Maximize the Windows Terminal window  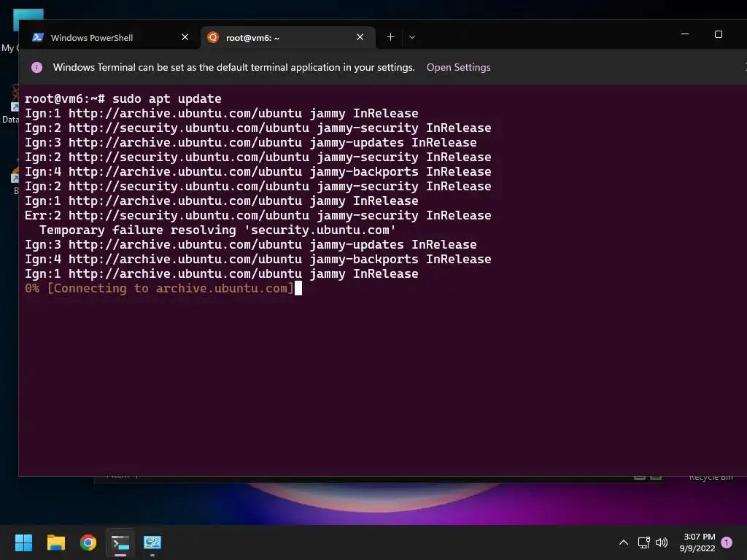click(719, 34)
